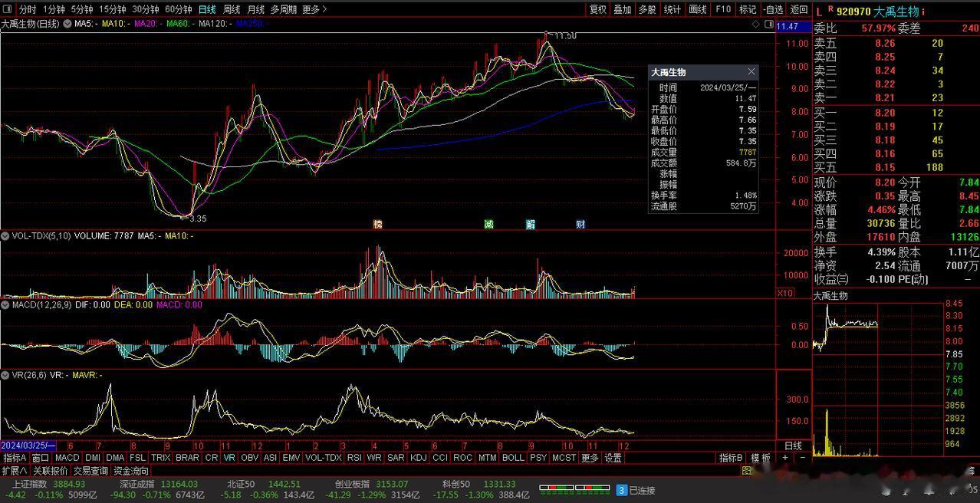Click the diamond icon at chart top-right

[757, 25]
